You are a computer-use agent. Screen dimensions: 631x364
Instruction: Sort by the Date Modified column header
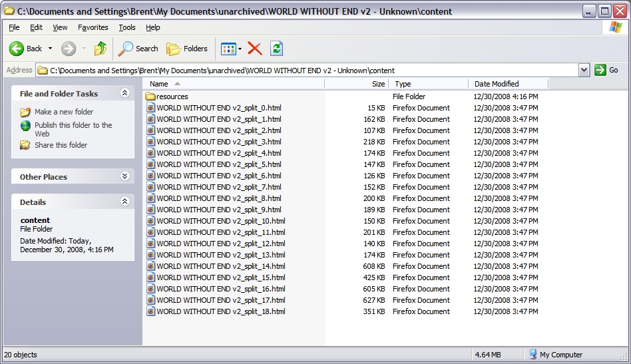click(x=509, y=84)
